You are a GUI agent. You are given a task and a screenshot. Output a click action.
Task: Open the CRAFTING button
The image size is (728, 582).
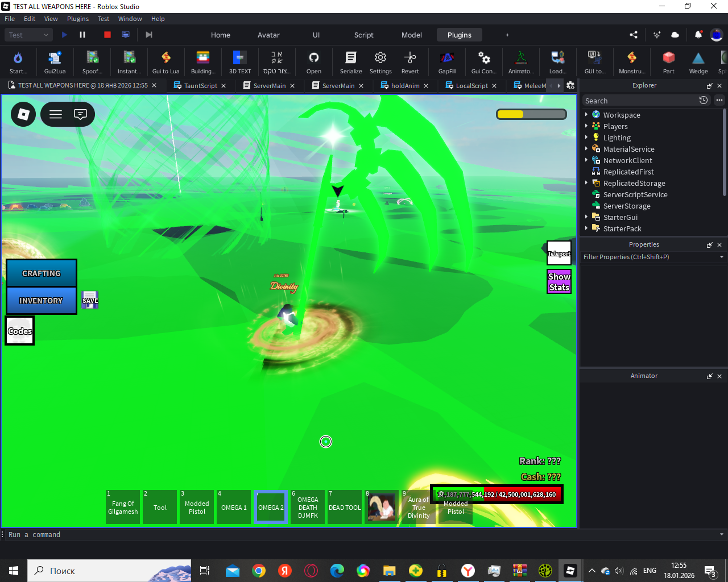42,273
